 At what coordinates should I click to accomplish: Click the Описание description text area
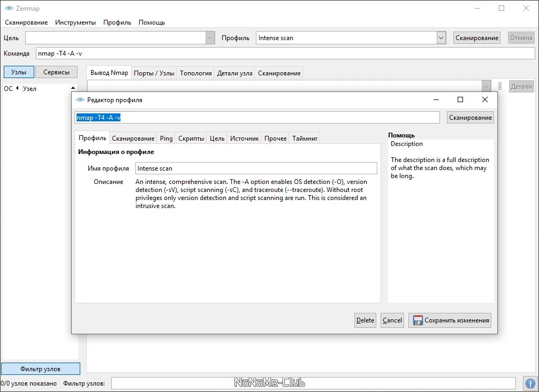pos(251,194)
